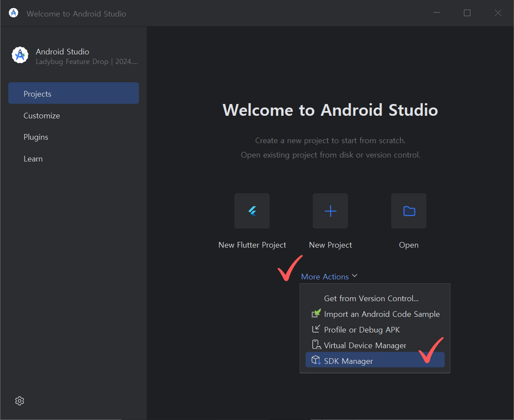Click 'Create a new project to start' text

[331, 141]
